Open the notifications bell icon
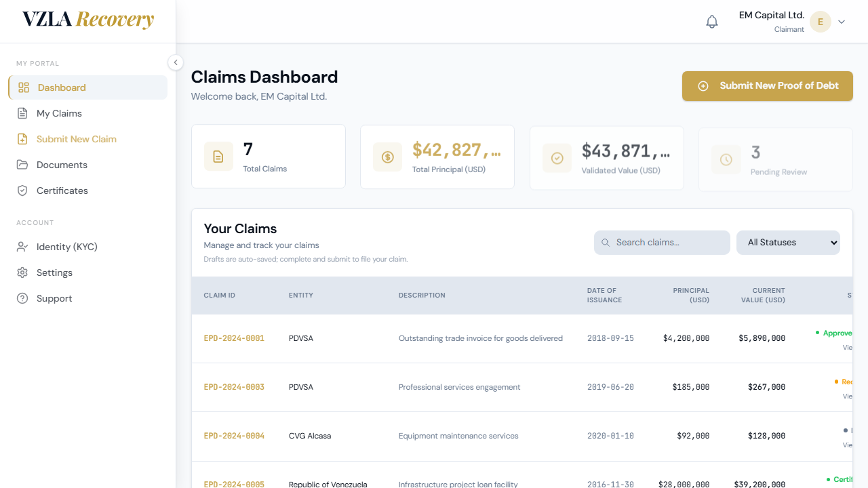Screen dimensions: 868x488 coord(712,22)
